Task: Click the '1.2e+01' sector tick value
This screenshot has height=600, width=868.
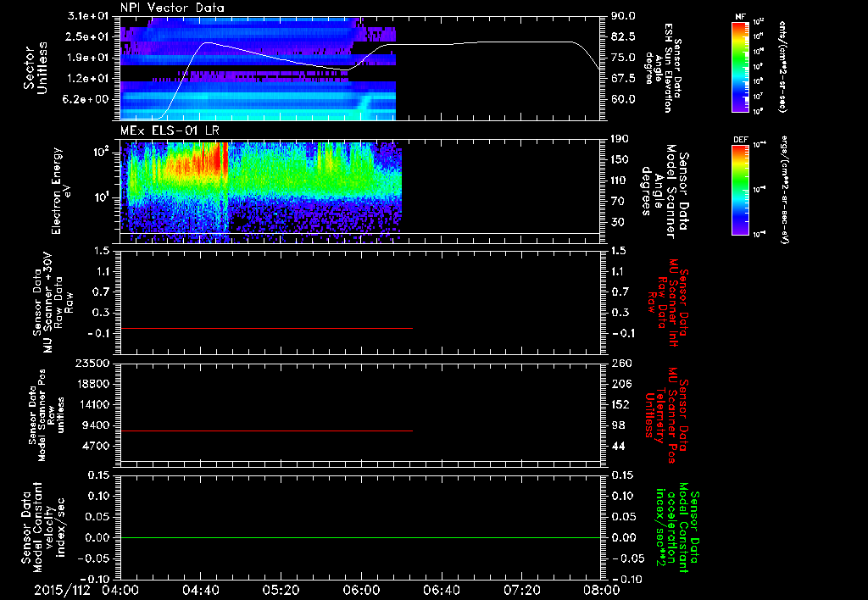Action: pos(88,78)
